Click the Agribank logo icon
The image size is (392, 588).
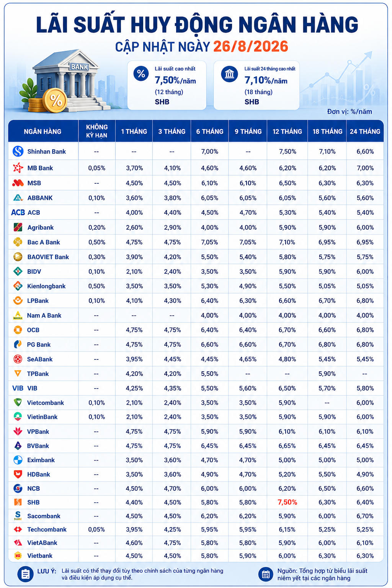(18, 227)
